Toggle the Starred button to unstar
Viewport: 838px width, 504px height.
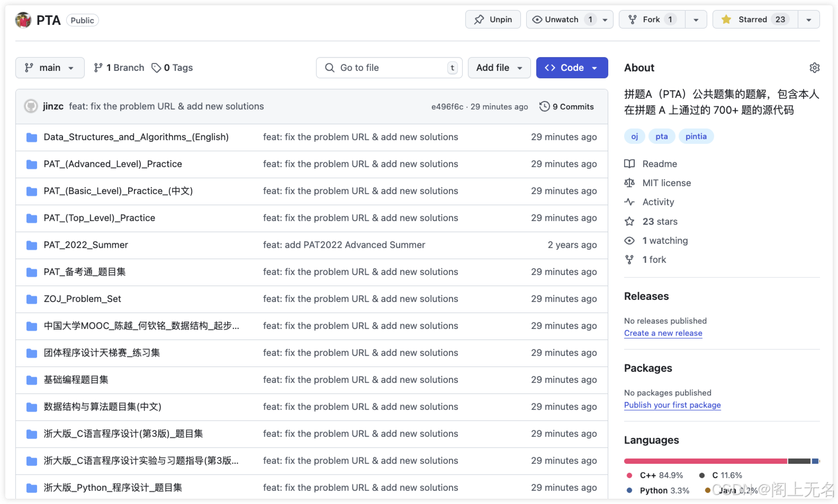(755, 20)
